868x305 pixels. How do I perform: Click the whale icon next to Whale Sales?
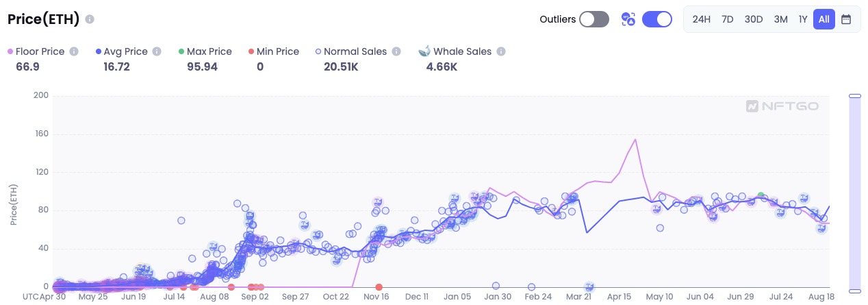tap(424, 51)
